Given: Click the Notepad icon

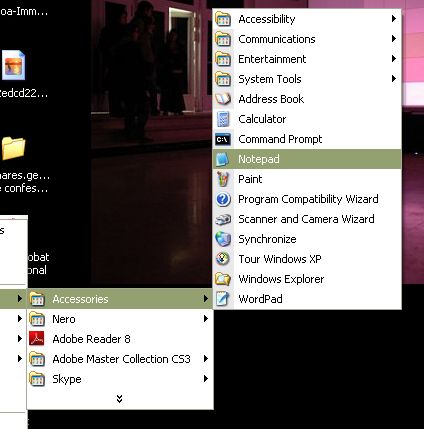Looking at the screenshot, I should [223, 159].
